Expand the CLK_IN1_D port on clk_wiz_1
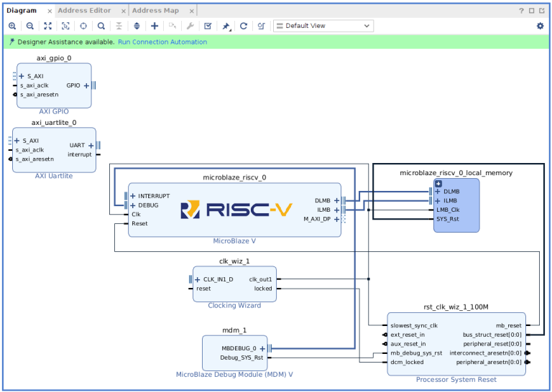This screenshot has height=392, width=552. coord(198,279)
